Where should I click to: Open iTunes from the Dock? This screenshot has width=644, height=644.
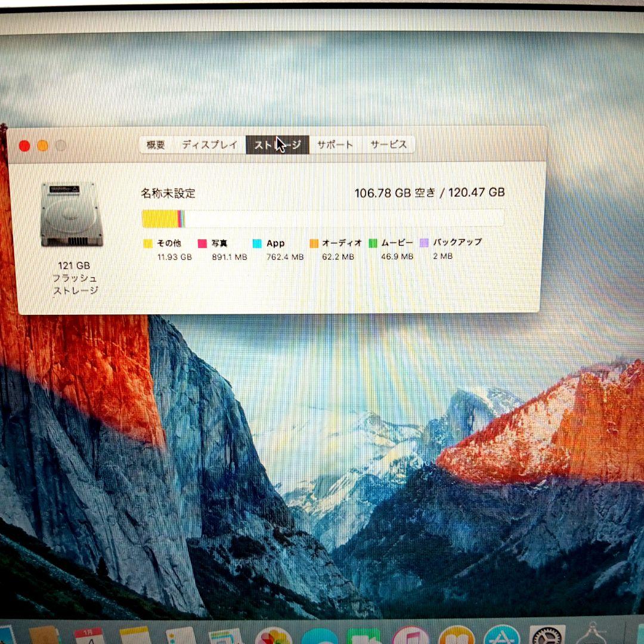pyautogui.click(x=411, y=636)
